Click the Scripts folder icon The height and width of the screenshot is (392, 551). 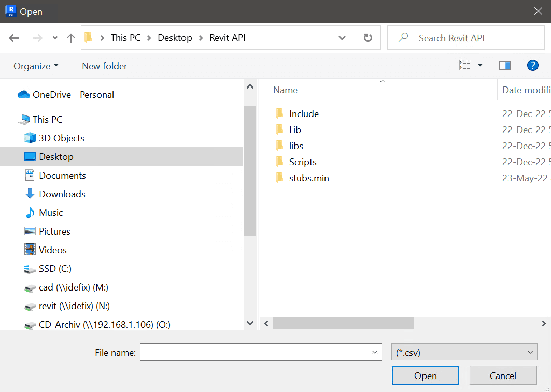[x=279, y=162]
